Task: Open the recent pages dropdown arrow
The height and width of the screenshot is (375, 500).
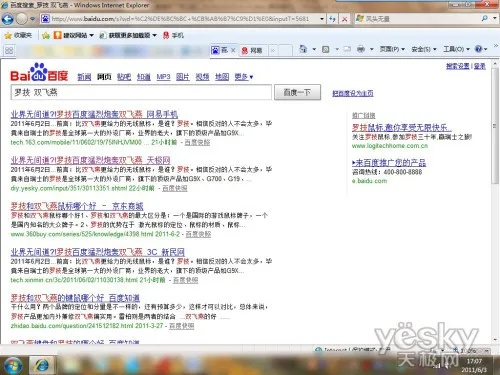Action: click(32, 19)
